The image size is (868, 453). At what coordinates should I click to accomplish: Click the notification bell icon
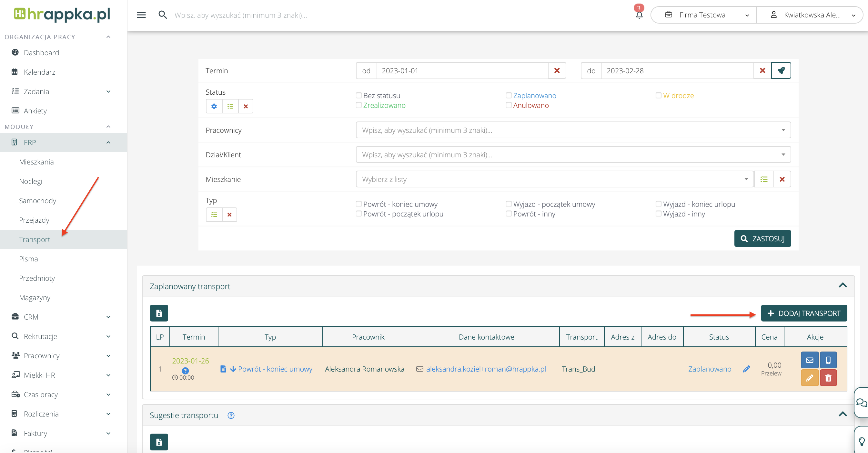tap(639, 15)
